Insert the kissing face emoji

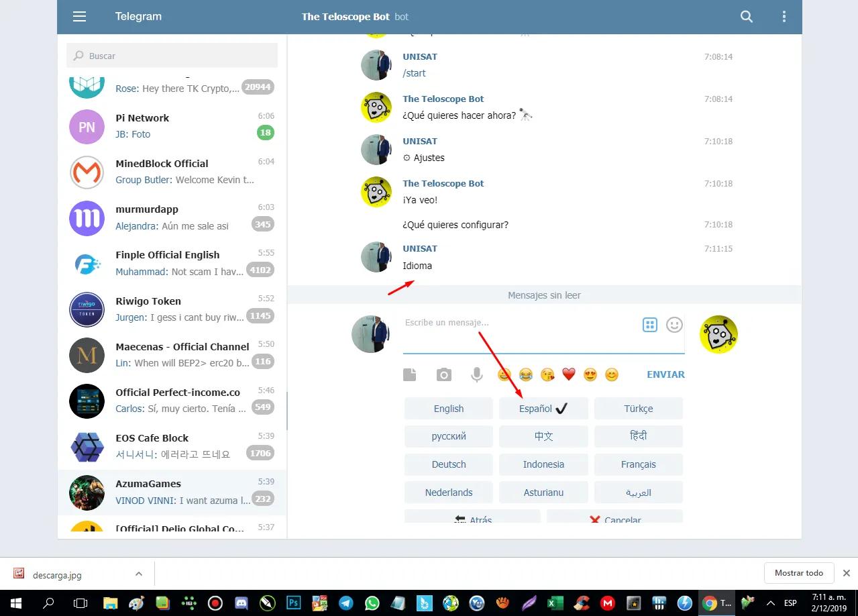pyautogui.click(x=547, y=374)
